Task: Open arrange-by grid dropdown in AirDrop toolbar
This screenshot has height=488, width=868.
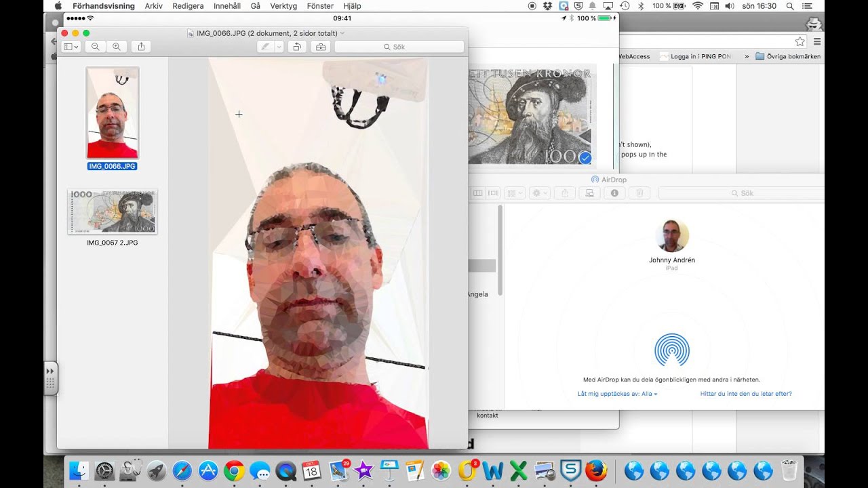Action: click(515, 193)
